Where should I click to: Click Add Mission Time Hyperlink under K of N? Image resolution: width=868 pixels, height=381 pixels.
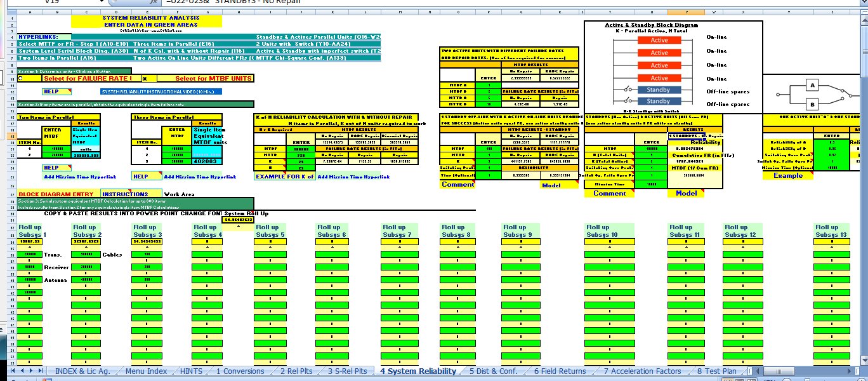353,176
